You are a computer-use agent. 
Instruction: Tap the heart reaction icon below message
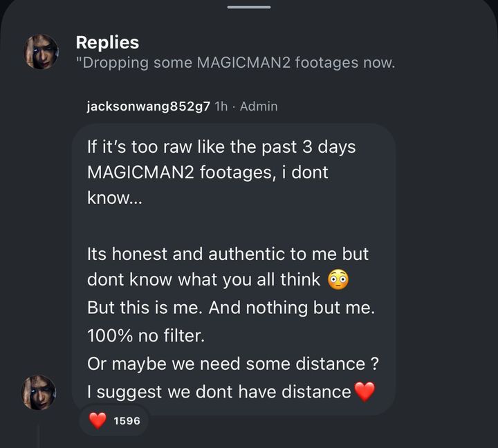click(x=98, y=420)
